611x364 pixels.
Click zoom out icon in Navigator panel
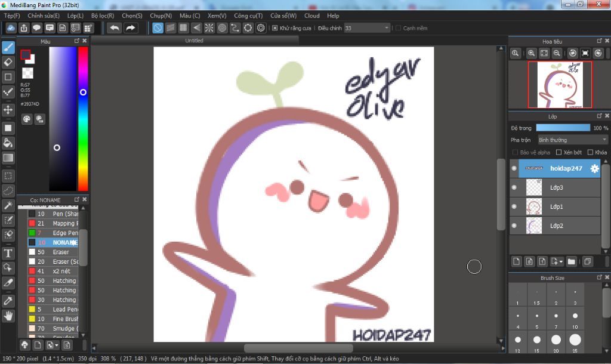pyautogui.click(x=557, y=53)
